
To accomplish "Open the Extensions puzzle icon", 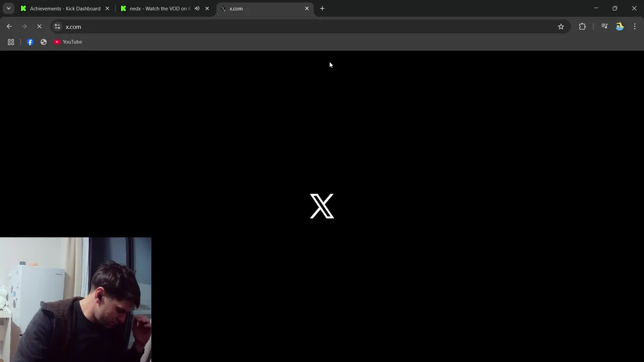I will coord(582,27).
